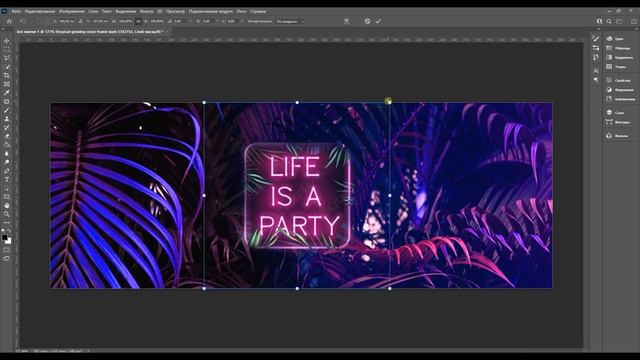This screenshot has width=640, height=360.
Task: Select the Eraser tool
Action: [7, 136]
